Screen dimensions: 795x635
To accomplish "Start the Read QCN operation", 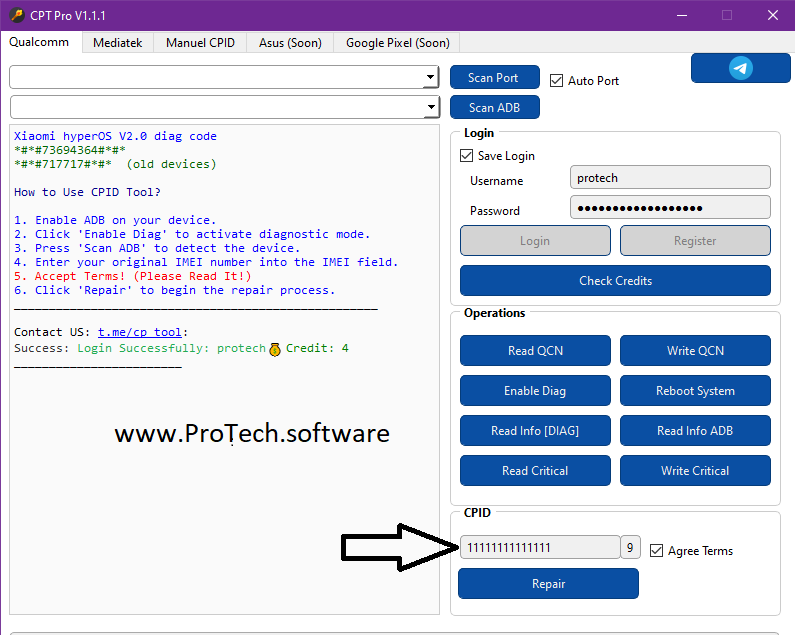I will click(x=535, y=350).
